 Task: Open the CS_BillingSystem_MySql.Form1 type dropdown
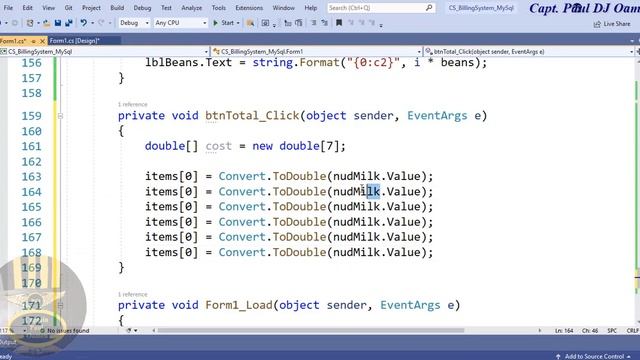point(317,52)
